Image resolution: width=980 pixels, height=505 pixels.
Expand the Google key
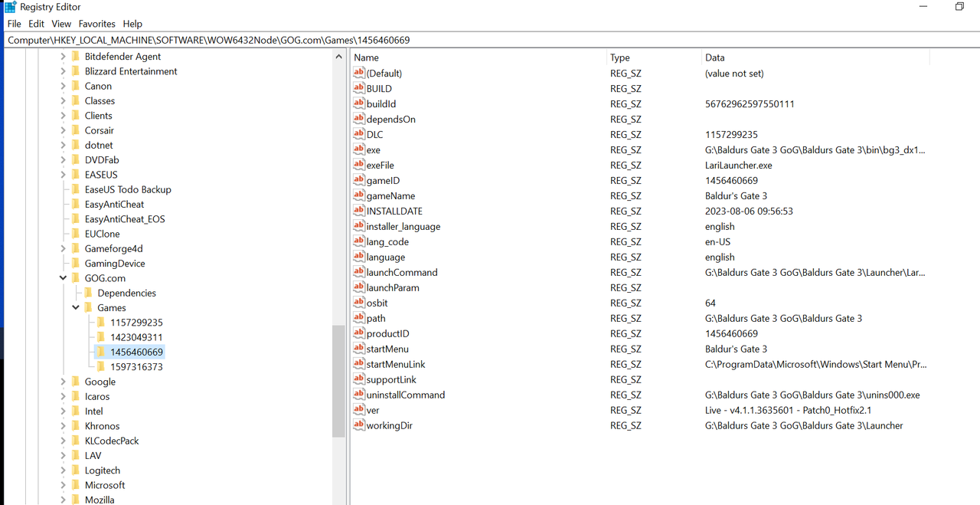(63, 382)
